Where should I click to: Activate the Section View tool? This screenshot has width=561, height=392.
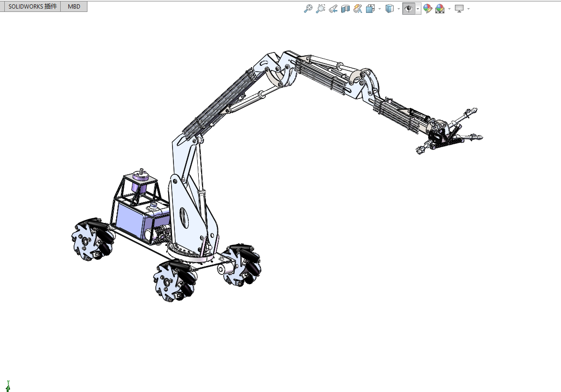tap(345, 9)
